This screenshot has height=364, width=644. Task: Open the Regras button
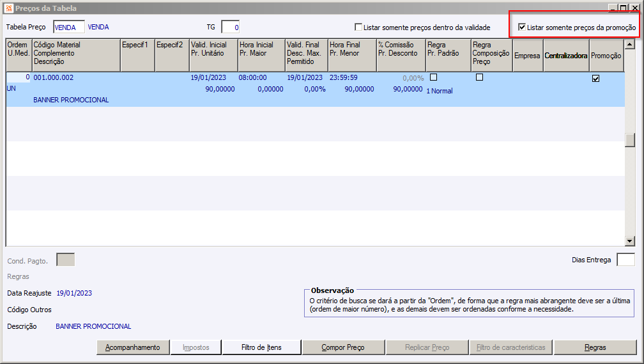click(595, 347)
